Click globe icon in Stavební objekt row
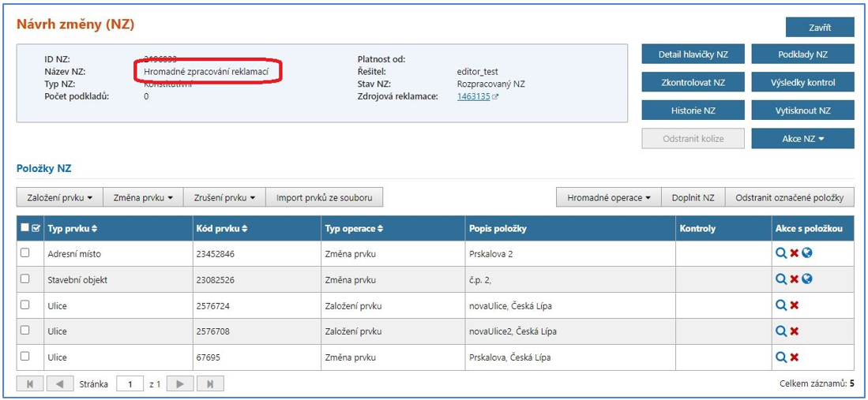The height and width of the screenshot is (400, 868). pos(807,279)
